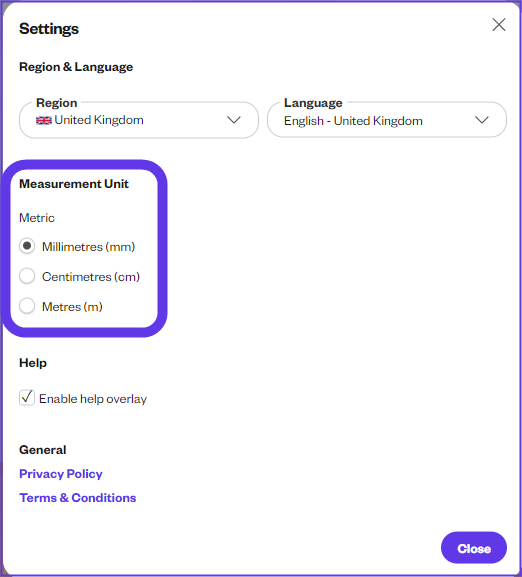The height and width of the screenshot is (577, 522).
Task: Select the Millimetres (mm) radio button
Action: (x=27, y=246)
